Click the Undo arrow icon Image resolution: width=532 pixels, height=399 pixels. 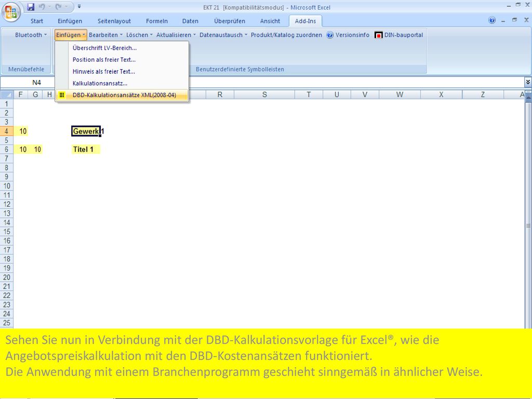point(42,6)
